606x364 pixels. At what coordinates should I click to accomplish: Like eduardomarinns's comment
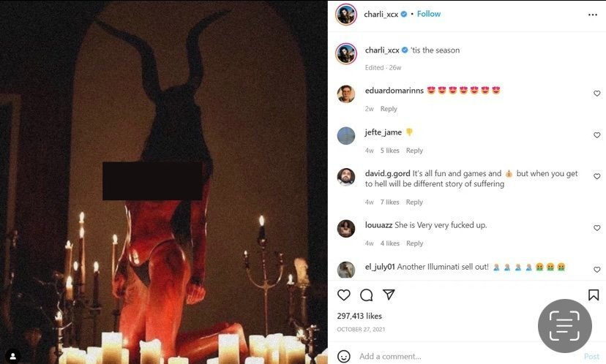point(596,94)
